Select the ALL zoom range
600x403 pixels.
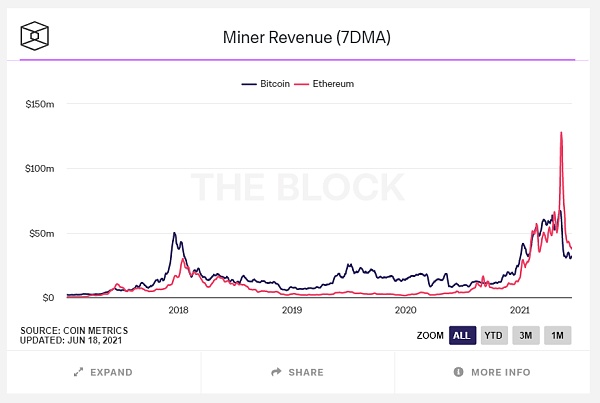click(x=462, y=335)
